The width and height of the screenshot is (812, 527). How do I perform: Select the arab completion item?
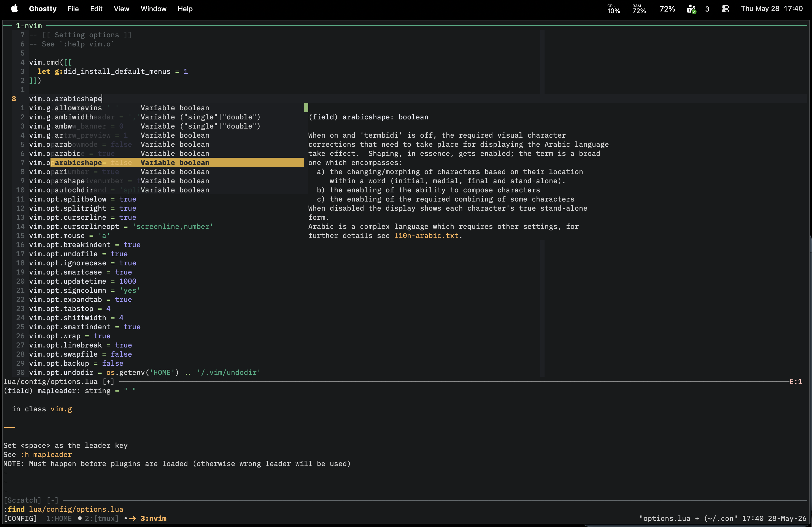click(x=177, y=145)
